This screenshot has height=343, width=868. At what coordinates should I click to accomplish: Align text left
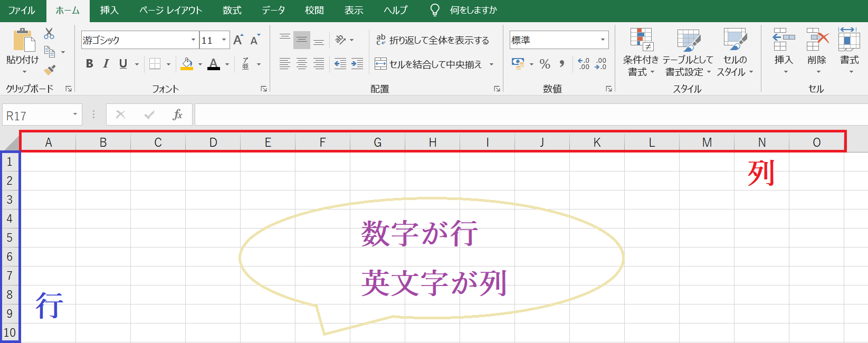click(285, 64)
